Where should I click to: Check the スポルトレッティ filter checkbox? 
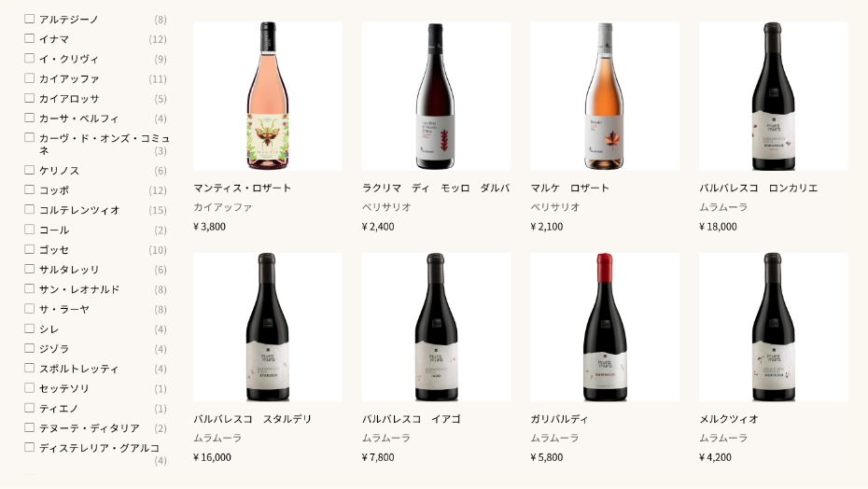(29, 368)
